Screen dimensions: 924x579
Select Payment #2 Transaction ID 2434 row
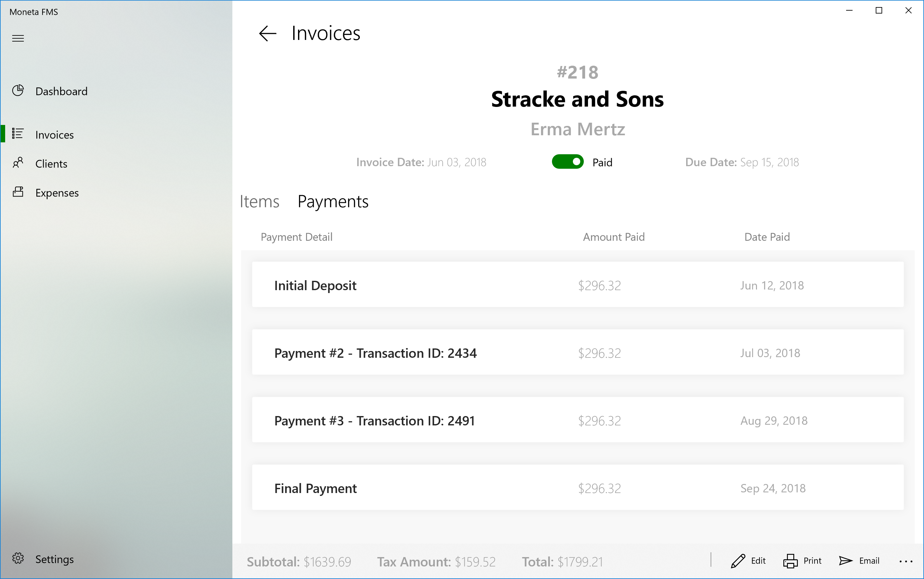pyautogui.click(x=578, y=352)
